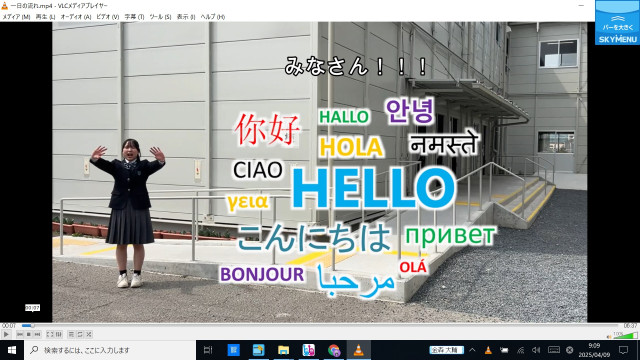
Task: Open the オーディオ (A) menu
Action: [76, 17]
